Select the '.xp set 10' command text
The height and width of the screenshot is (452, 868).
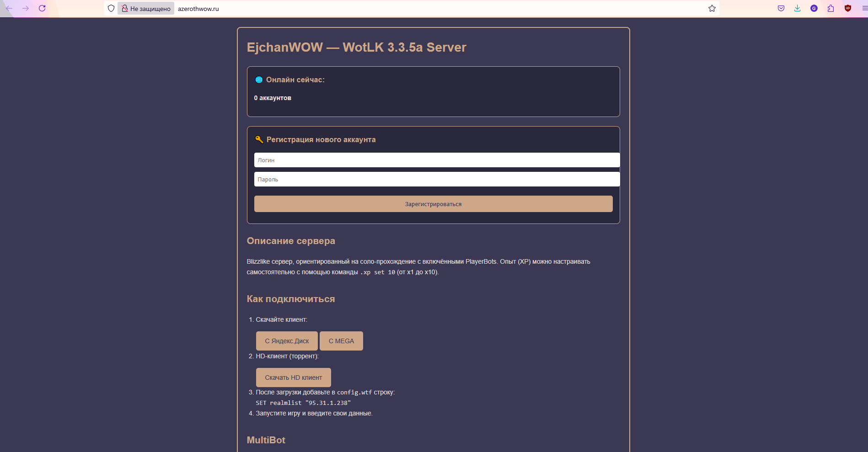378,272
